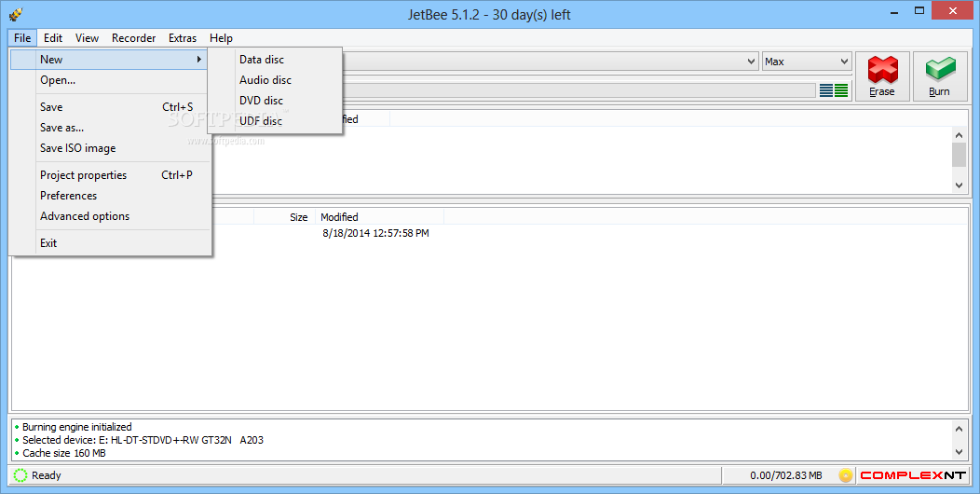Viewport: 980px width, 494px height.
Task: Open the Recorder menu
Action: pyautogui.click(x=134, y=38)
